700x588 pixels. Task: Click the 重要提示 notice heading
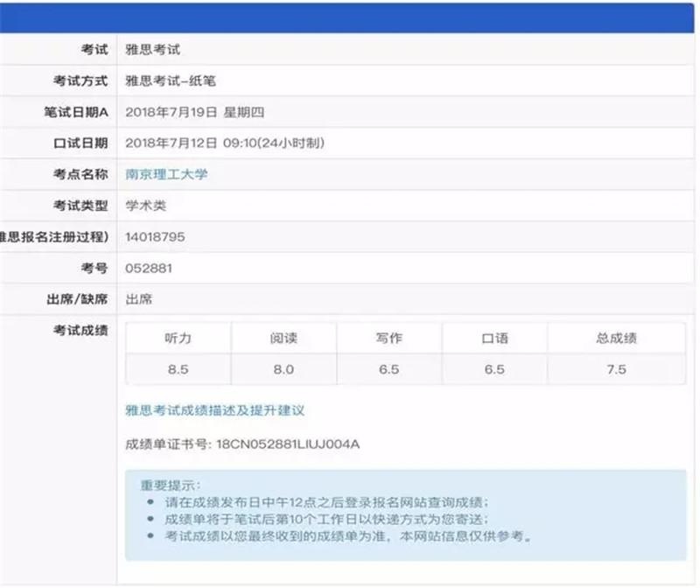[171, 485]
